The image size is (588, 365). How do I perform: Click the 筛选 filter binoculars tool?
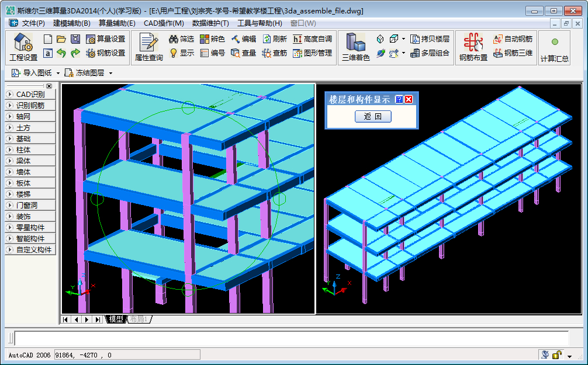tap(182, 39)
